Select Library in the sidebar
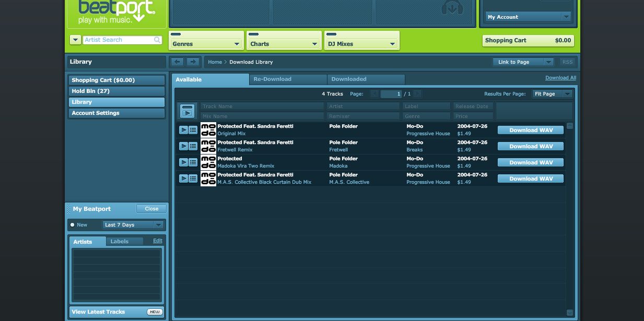This screenshot has height=321, width=644. 116,102
